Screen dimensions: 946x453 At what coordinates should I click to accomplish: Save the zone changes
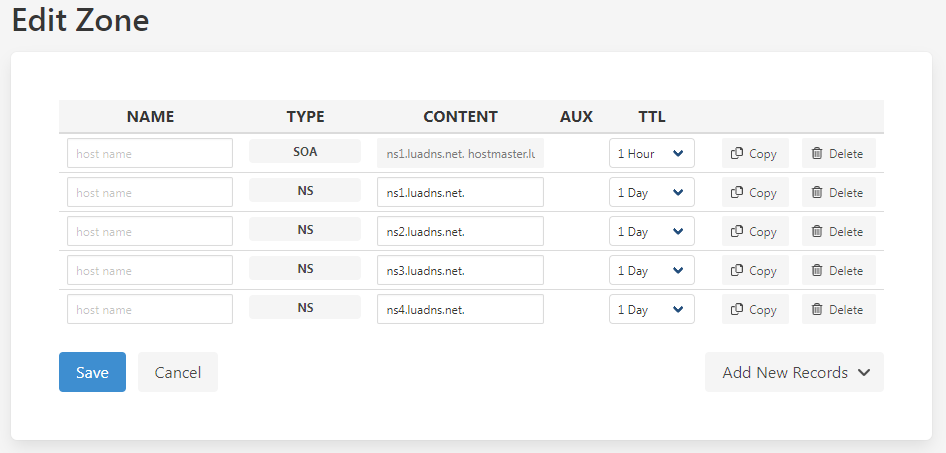click(x=92, y=372)
